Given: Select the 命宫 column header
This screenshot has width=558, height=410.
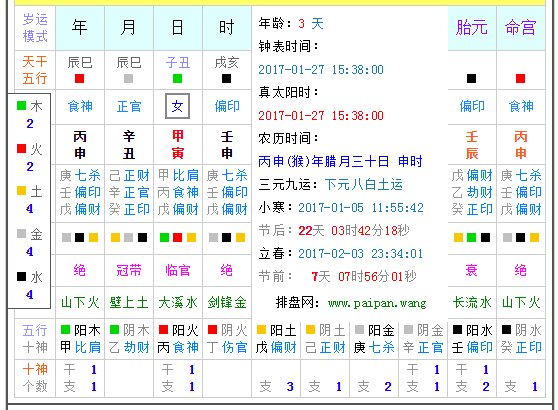Looking at the screenshot, I should 521,28.
